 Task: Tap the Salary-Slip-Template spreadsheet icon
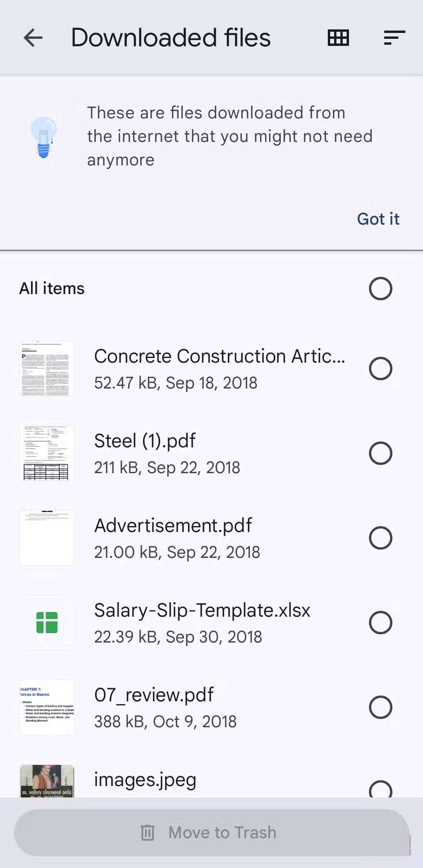(x=47, y=623)
